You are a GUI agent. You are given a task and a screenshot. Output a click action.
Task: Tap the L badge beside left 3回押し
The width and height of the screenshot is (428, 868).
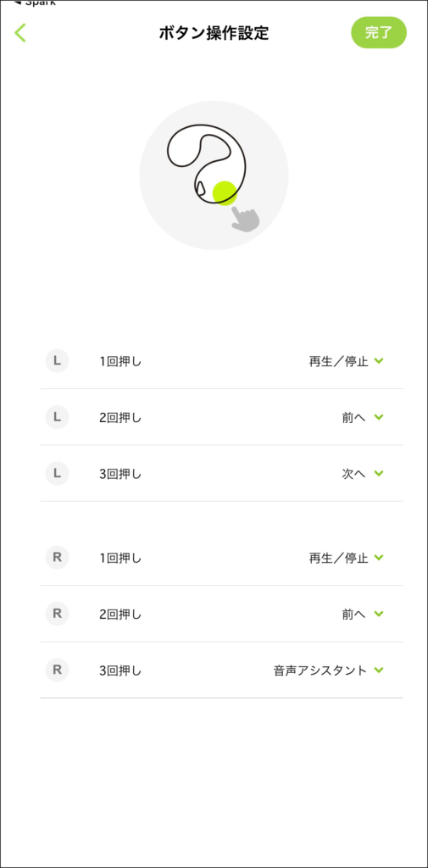[x=57, y=474]
